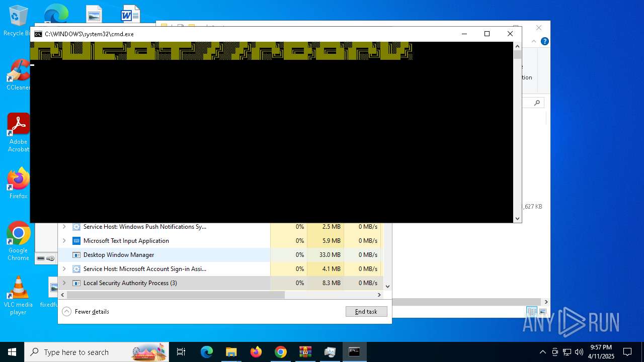Click File Explorer horizontal scroll right arrow
Image resolution: width=644 pixels, height=362 pixels.
[x=546, y=302]
